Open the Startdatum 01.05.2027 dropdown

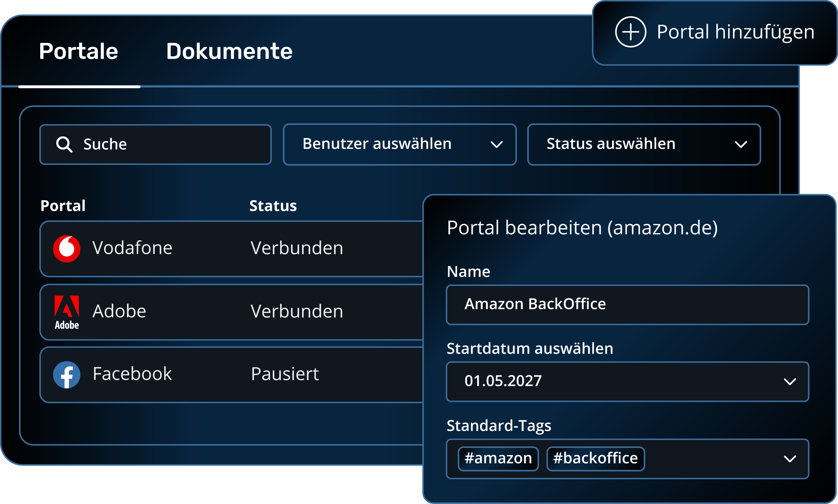point(627,382)
